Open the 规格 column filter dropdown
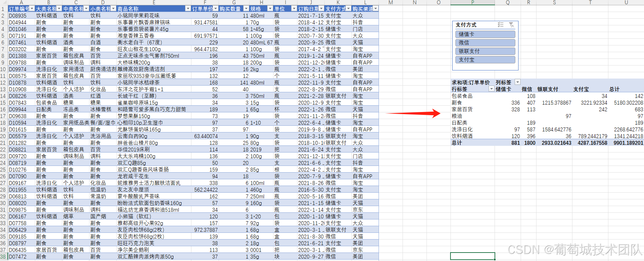 tap(270, 8)
